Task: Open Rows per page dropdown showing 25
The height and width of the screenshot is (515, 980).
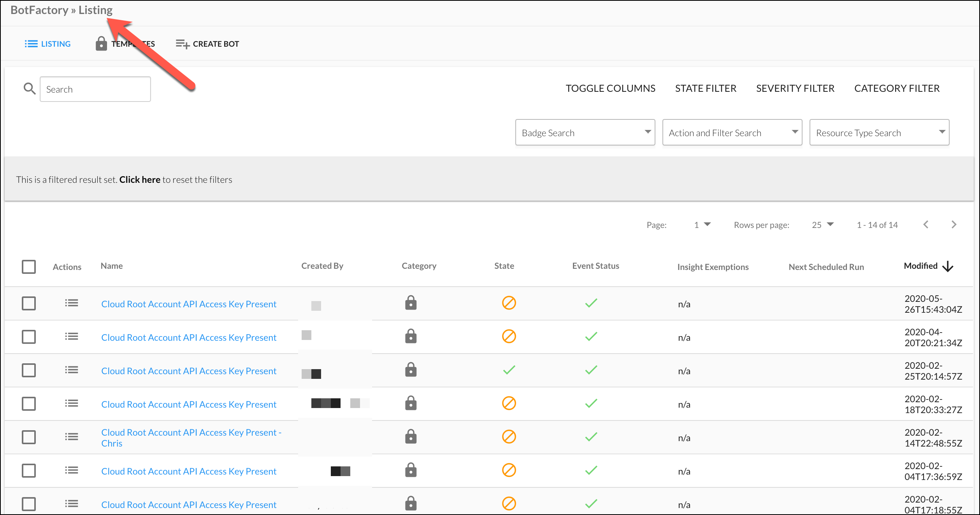Action: click(x=822, y=225)
